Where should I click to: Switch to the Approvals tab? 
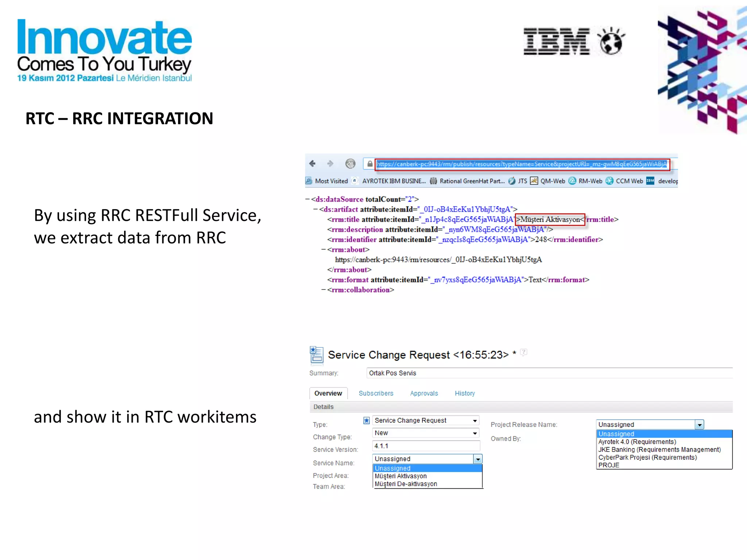click(424, 393)
